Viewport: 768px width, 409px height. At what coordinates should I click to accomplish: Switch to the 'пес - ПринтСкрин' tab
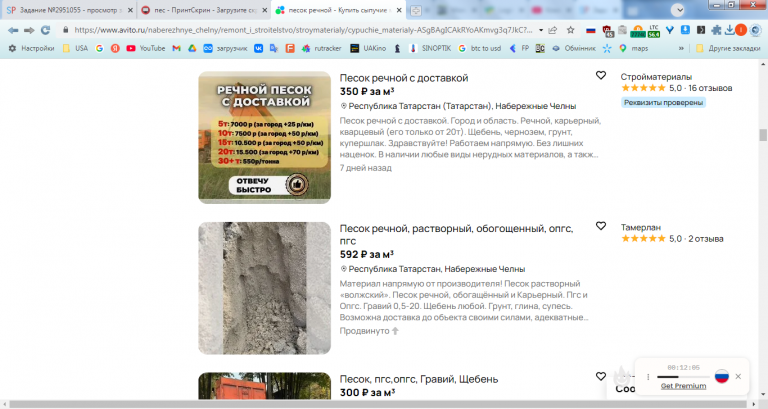201,10
